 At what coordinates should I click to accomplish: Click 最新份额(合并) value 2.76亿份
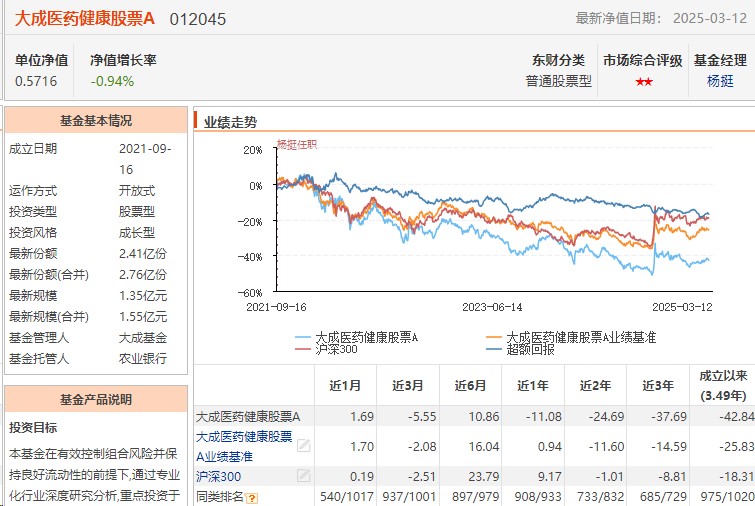pos(143,274)
